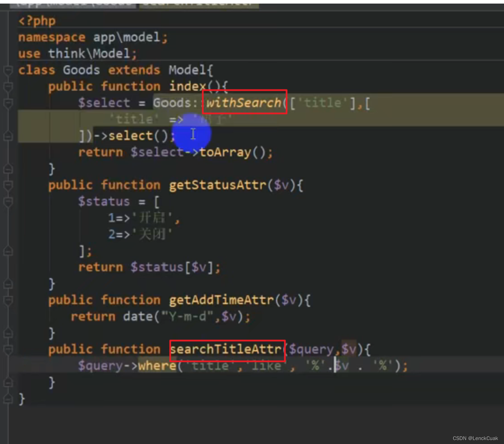Click the where method on $query
This screenshot has width=504, height=444.
pyautogui.click(x=157, y=366)
